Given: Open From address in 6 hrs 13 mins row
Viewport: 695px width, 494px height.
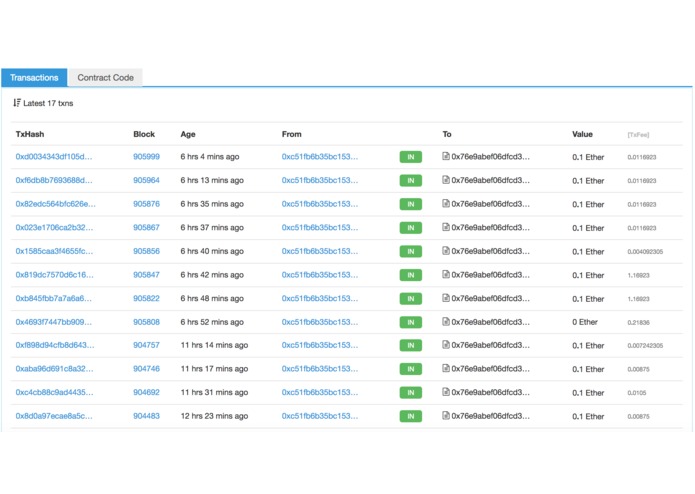Looking at the screenshot, I should [320, 180].
